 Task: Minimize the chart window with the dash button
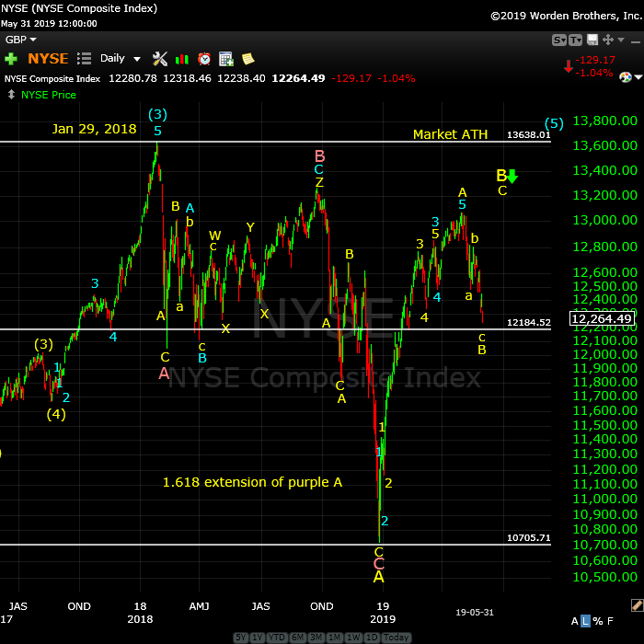click(636, 41)
